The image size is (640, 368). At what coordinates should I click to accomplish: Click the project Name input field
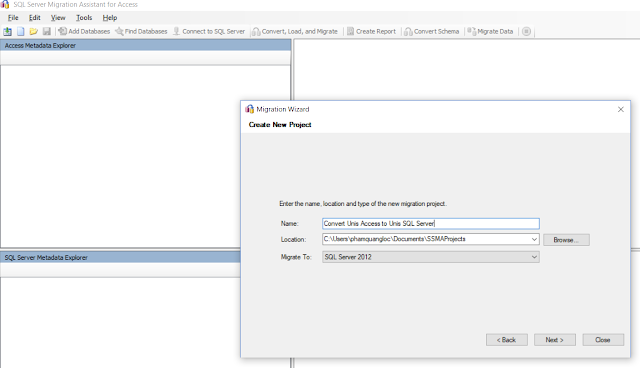(x=431, y=224)
